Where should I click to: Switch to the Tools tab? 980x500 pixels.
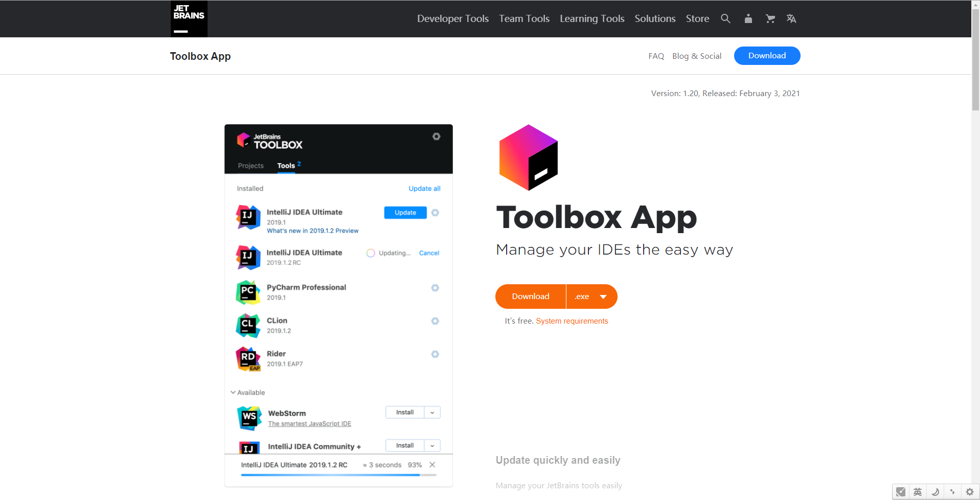(x=286, y=166)
